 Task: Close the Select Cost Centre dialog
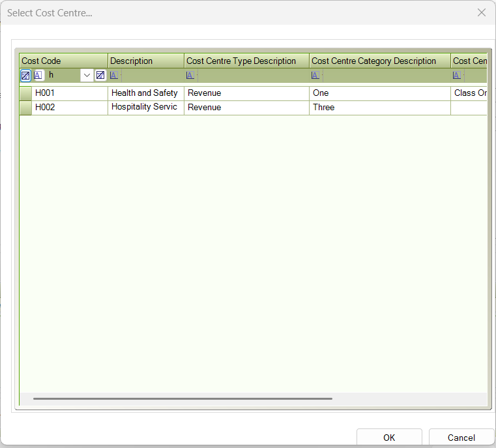[482, 12]
